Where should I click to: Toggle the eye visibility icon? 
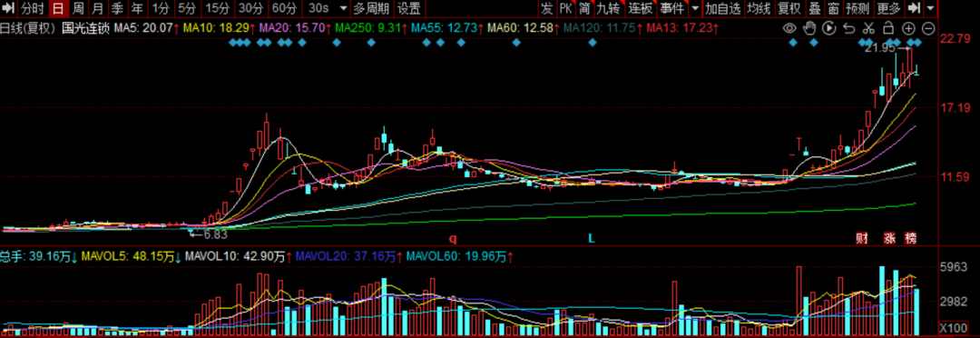(790, 28)
